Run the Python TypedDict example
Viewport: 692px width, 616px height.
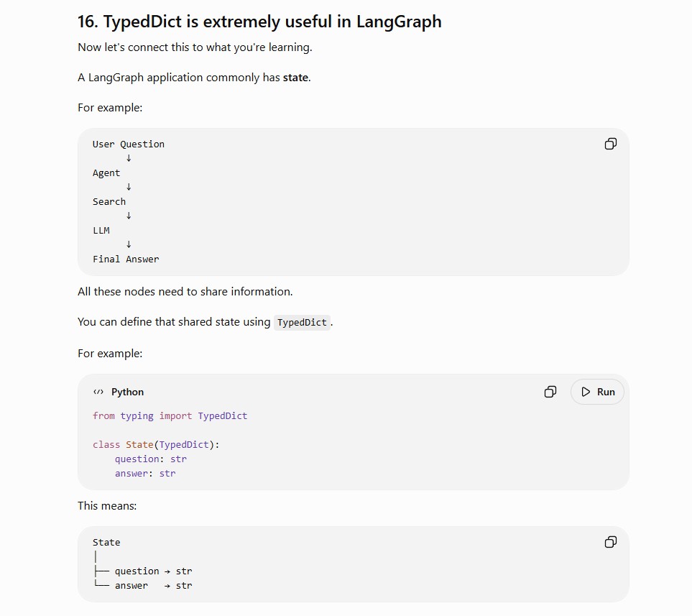click(597, 392)
